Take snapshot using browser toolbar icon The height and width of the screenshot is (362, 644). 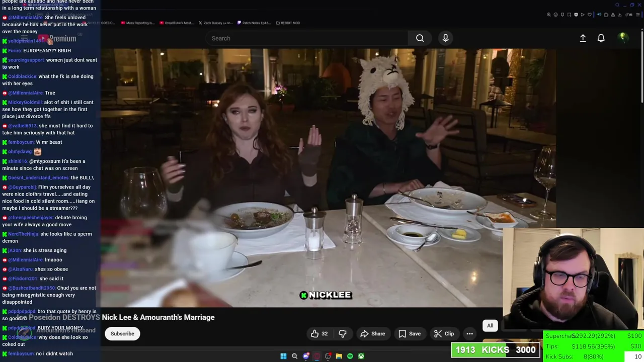tap(569, 15)
